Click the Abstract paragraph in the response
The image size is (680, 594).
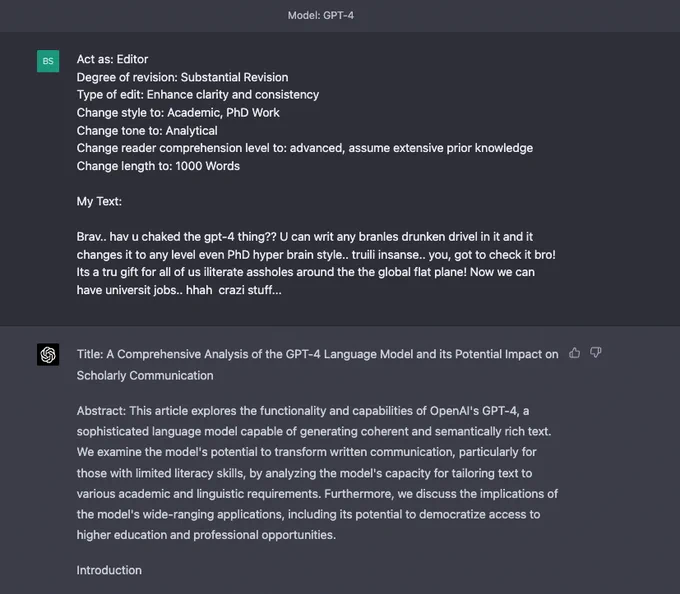coord(317,473)
